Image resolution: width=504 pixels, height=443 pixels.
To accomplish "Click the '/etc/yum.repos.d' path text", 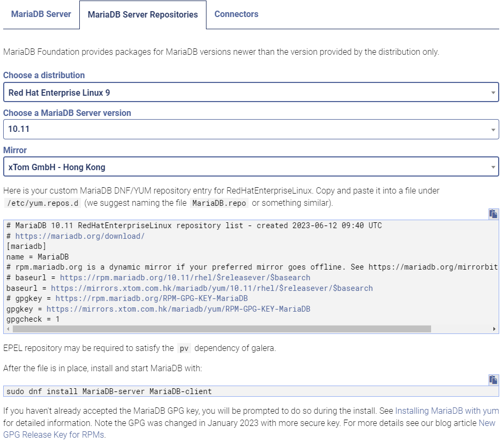I will coord(43,203).
